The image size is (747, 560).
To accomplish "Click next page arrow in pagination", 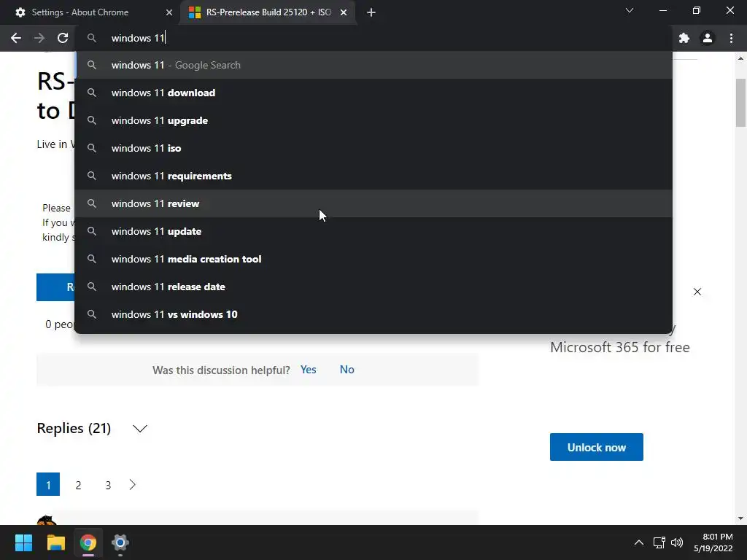I will [x=133, y=485].
